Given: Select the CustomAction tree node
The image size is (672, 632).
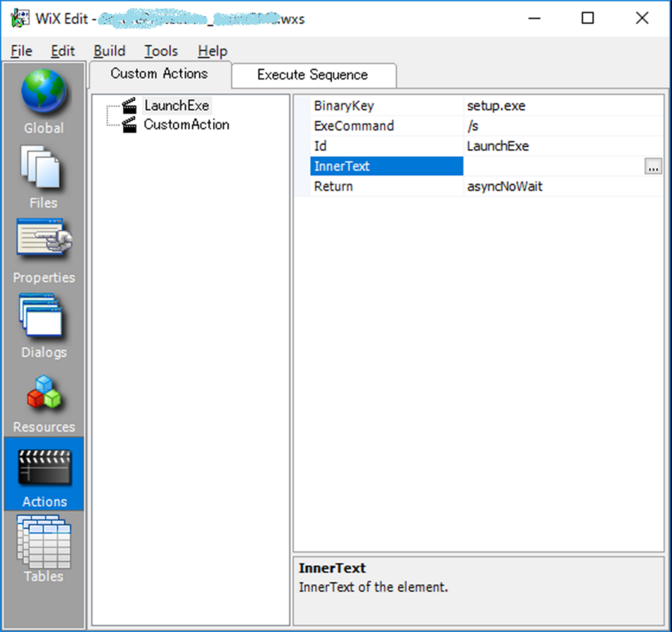Looking at the screenshot, I should pos(186,125).
